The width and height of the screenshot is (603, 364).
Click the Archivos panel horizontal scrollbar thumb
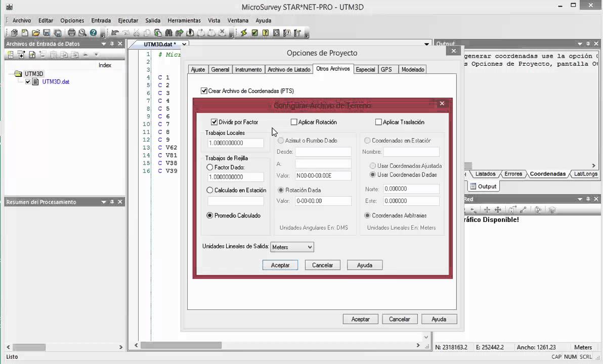[x=29, y=347]
